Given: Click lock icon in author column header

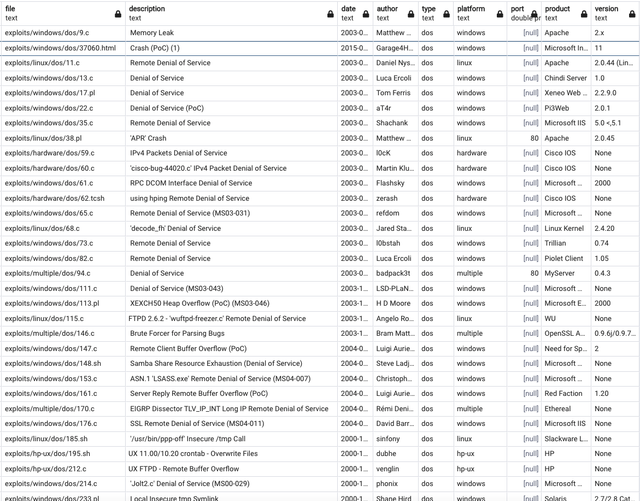Looking at the screenshot, I should click(411, 14).
